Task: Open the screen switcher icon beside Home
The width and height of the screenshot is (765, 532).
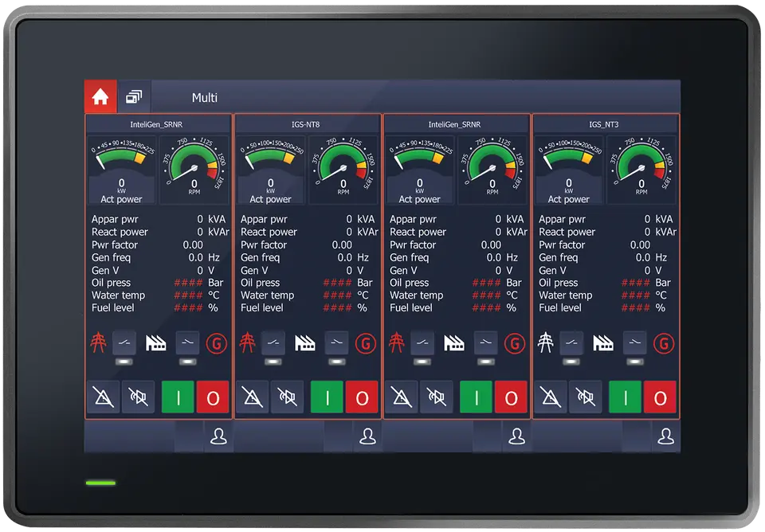Action: click(x=134, y=96)
